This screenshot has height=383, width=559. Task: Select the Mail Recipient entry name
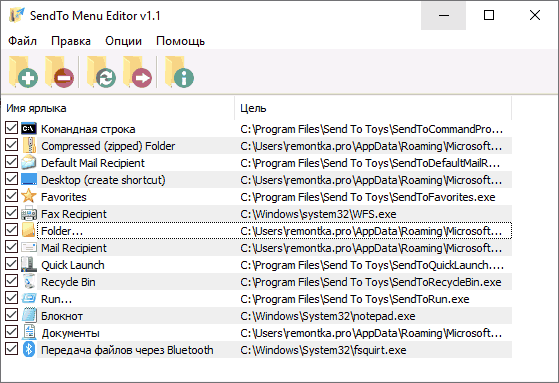click(x=74, y=248)
